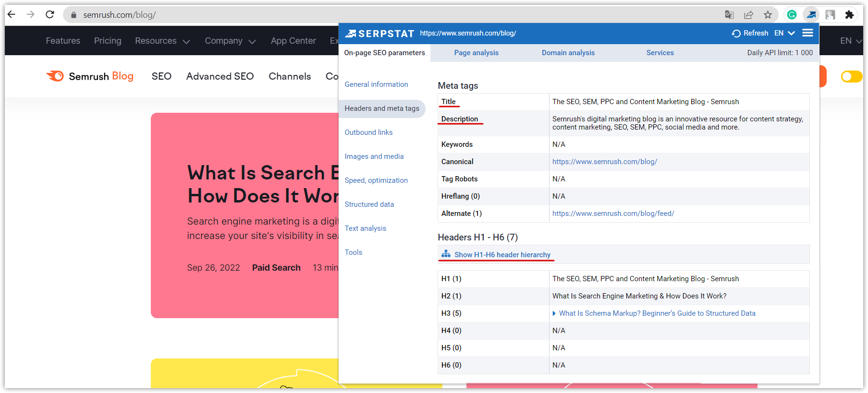The height and width of the screenshot is (393, 868).
Task: Click Pricing in Semrush top navigation
Action: tap(108, 41)
